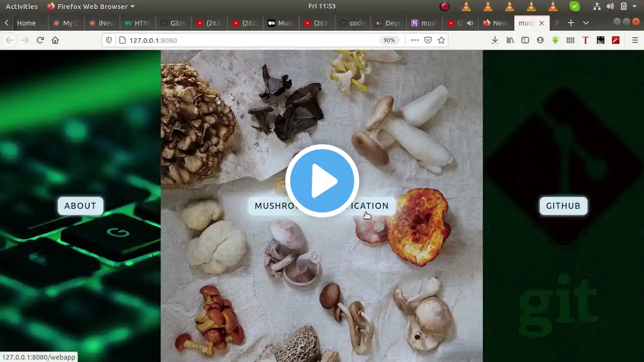
Task: Switch to the Depl tab
Action: (x=388, y=23)
